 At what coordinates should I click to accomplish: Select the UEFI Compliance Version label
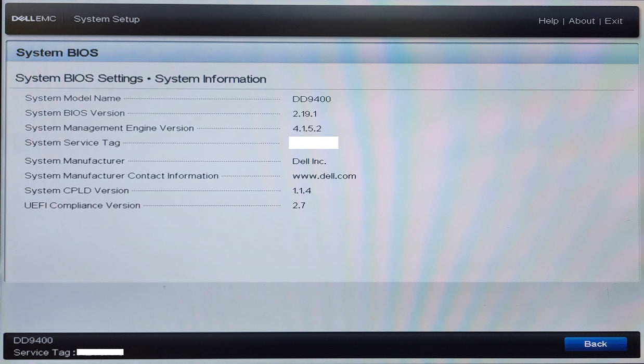[x=82, y=205]
